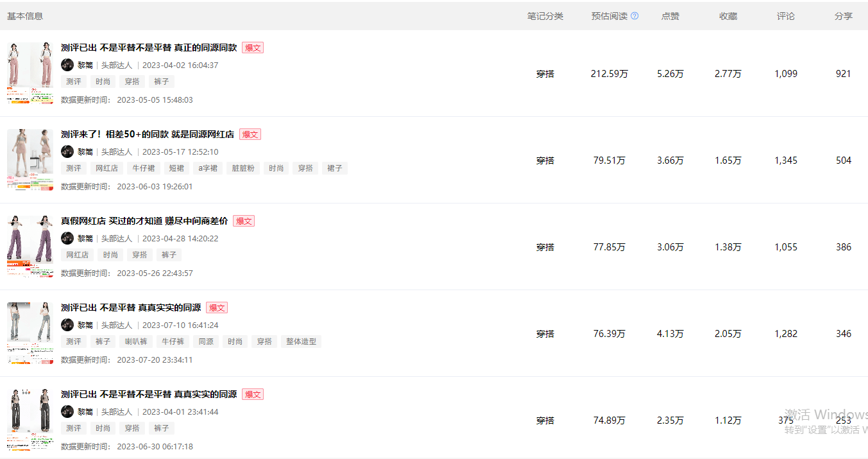This screenshot has width=868, height=459.
Task: Open the purple pants note thumbnail
Action: (30, 247)
